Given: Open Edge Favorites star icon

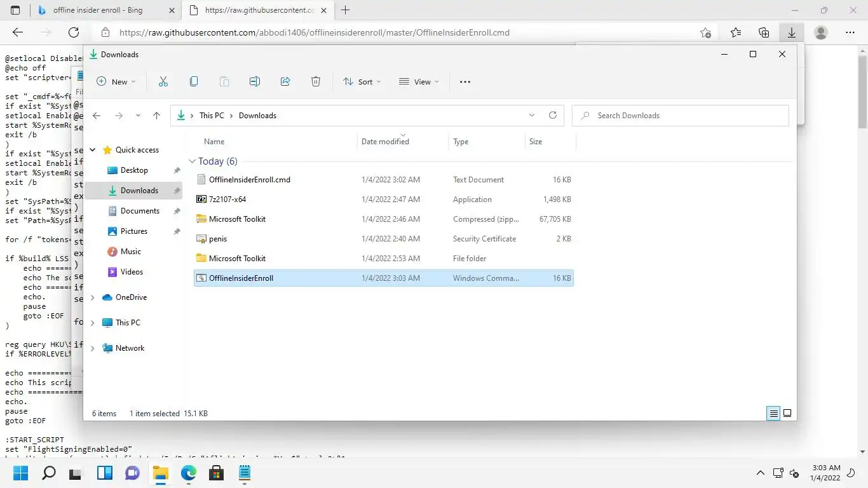Looking at the screenshot, I should (736, 32).
